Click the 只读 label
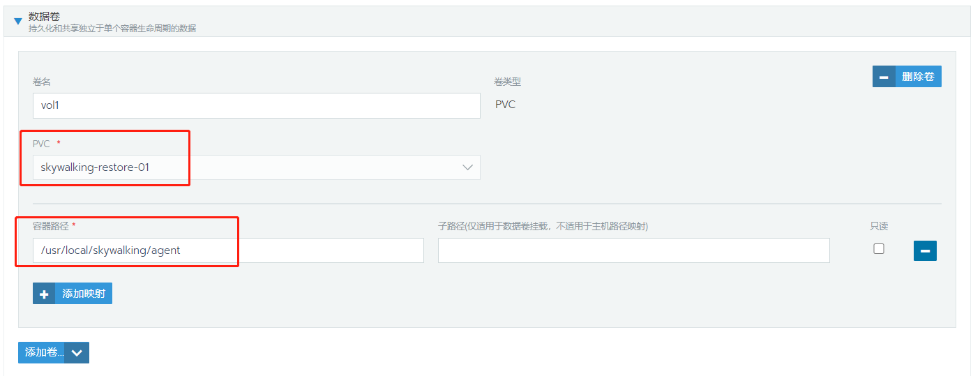980x376 pixels. point(879,226)
